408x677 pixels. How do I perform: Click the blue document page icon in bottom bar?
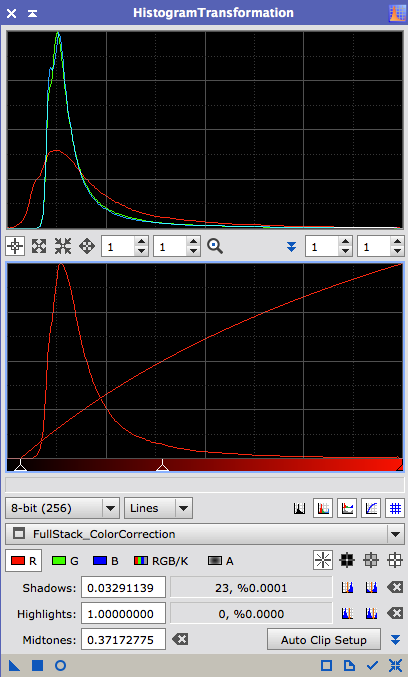(349, 665)
